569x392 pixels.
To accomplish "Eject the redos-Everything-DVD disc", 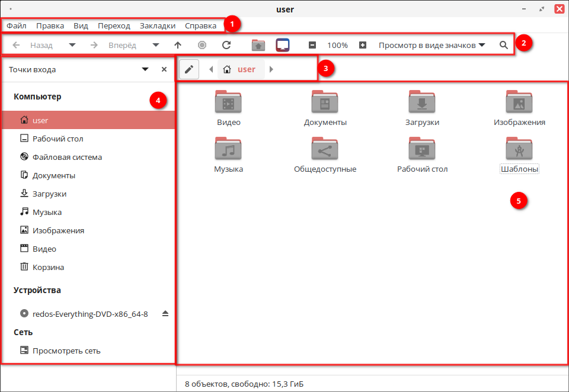I will [x=165, y=313].
